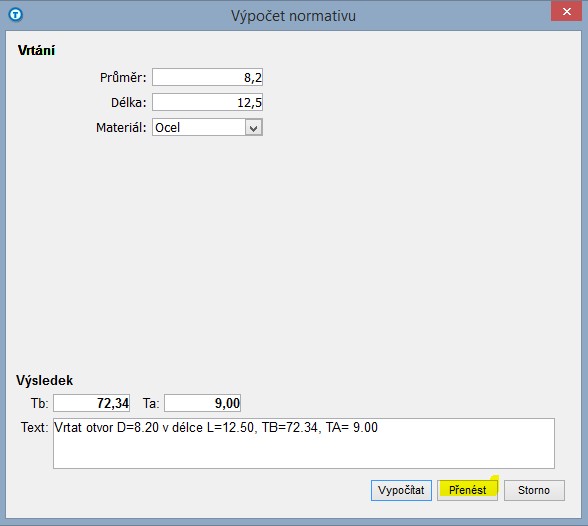Click the Vrtání section heading

tap(36, 50)
